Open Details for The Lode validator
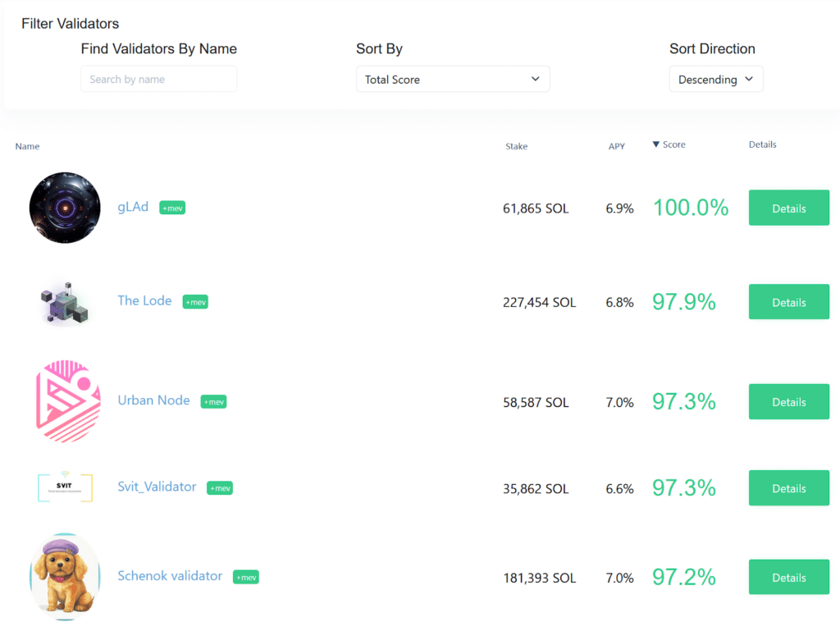Screen dimensions: 840x622 [788, 301]
